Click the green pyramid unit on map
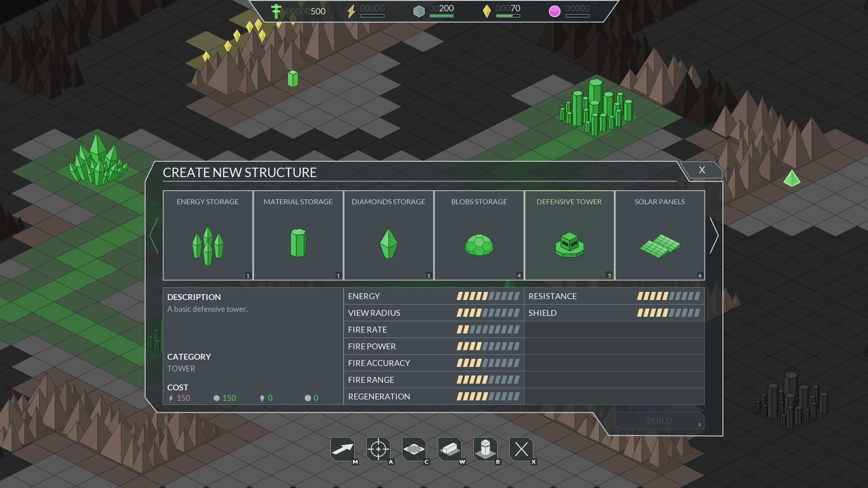The height and width of the screenshot is (488, 868). tap(792, 179)
